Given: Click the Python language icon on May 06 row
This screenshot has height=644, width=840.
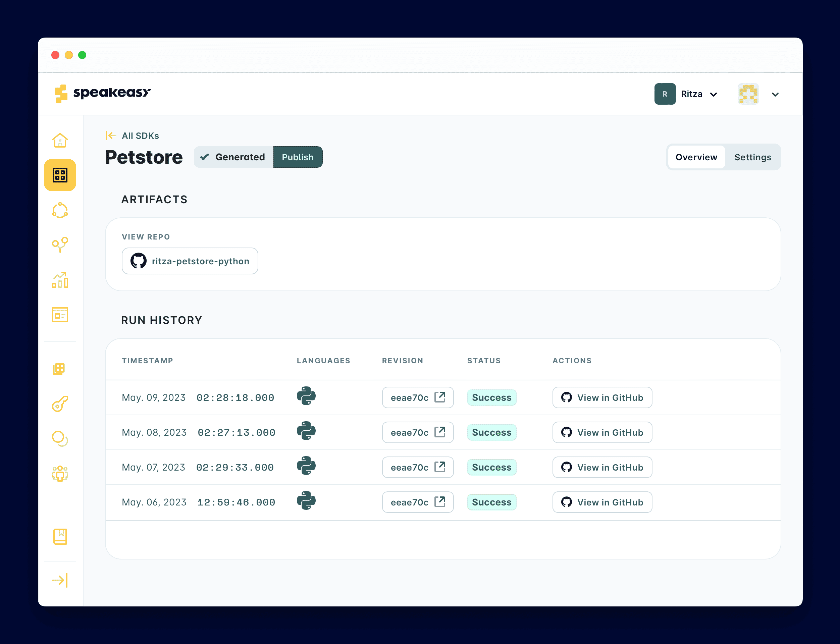Looking at the screenshot, I should tap(306, 500).
